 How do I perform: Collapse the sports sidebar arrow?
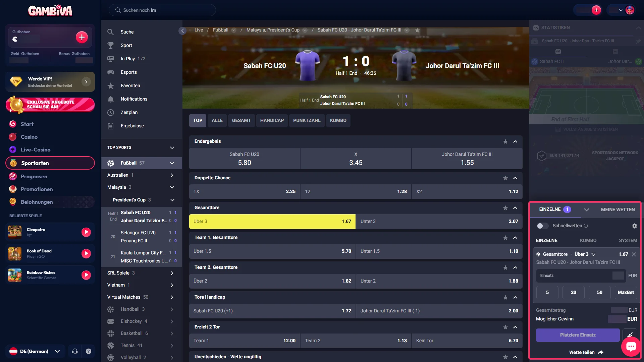tap(182, 31)
